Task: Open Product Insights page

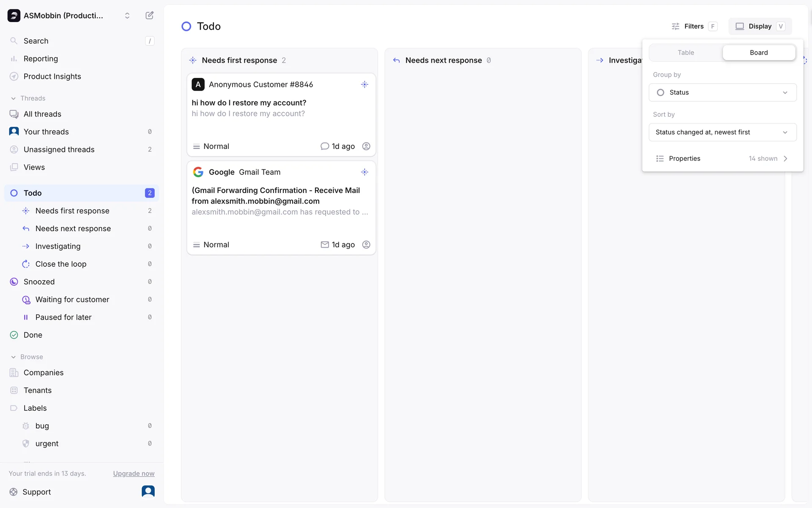Action: pos(52,77)
